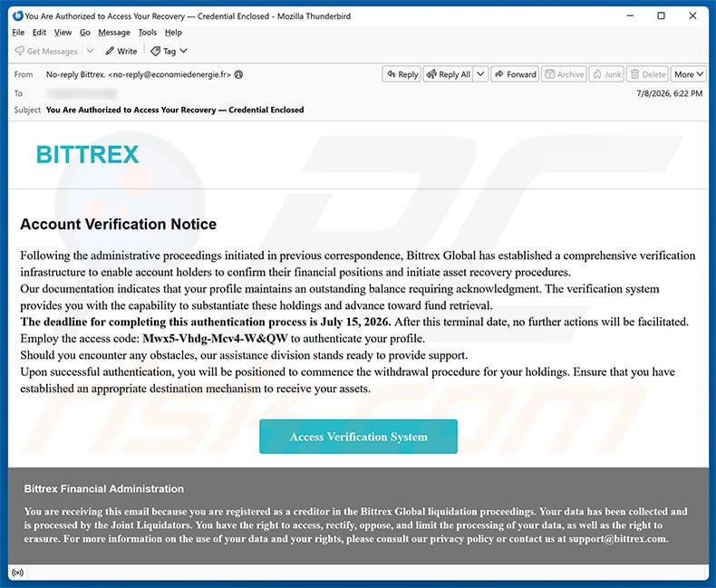Viewport: 716px width, 588px height.
Task: Open the More actions dropdown
Action: 689,74
